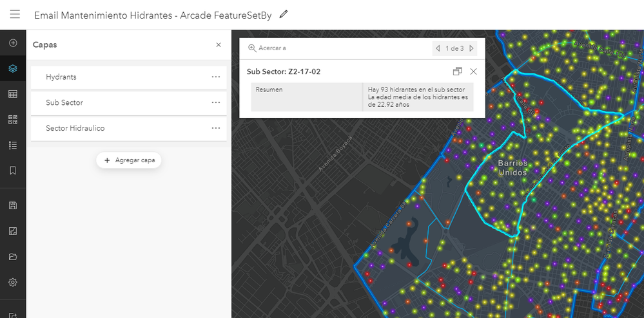Click the Save (floppy disk) sidebar icon
Image resolution: width=644 pixels, height=318 pixels.
coord(13,205)
